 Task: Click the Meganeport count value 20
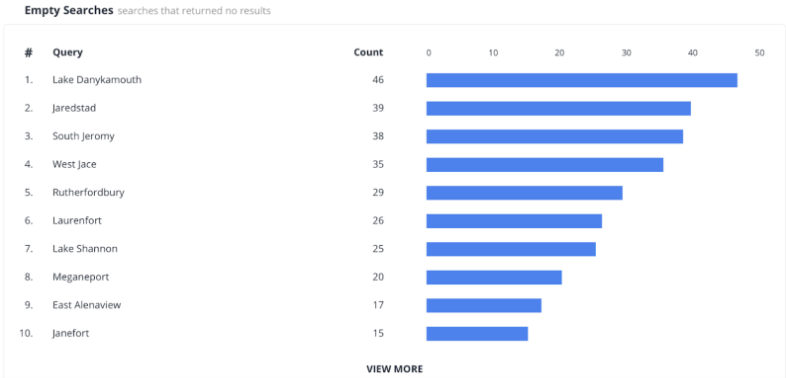tap(378, 277)
